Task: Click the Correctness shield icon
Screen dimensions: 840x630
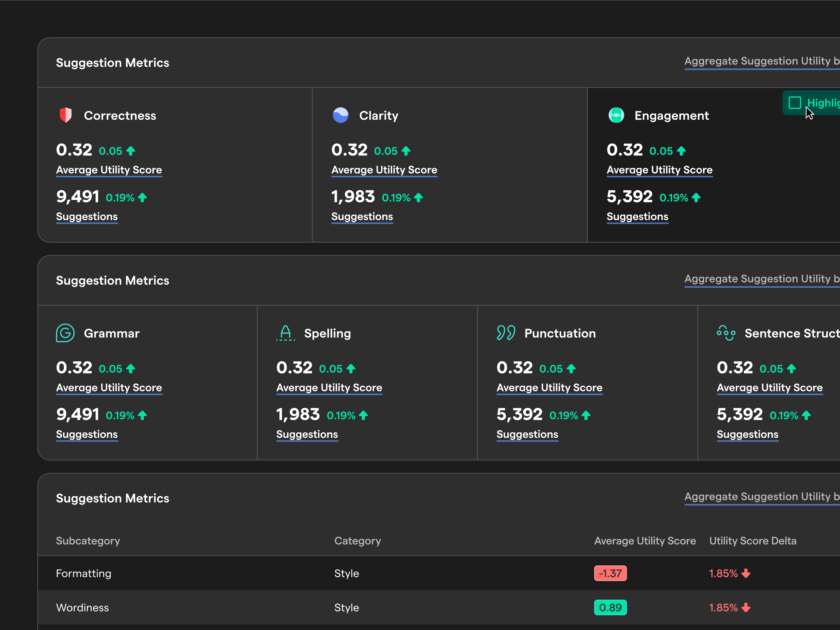Action: click(66, 115)
